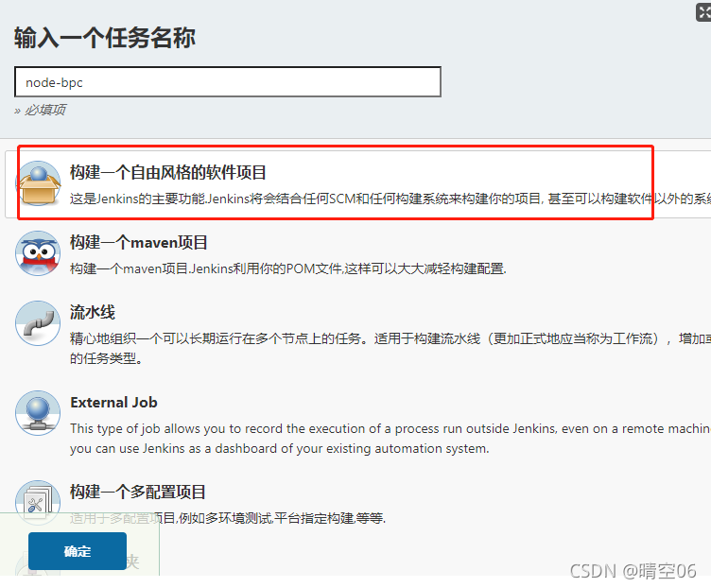
Task: Click the maven project description text
Action: tap(288, 268)
